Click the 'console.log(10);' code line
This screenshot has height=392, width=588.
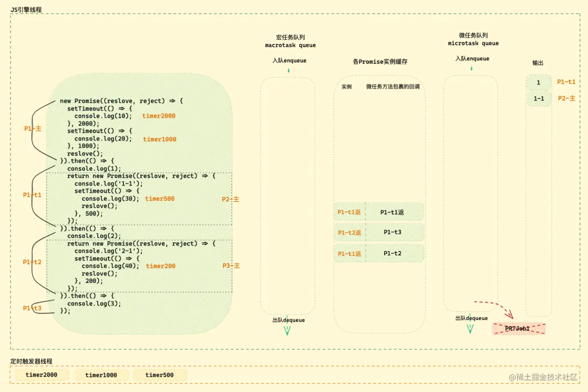pos(103,116)
